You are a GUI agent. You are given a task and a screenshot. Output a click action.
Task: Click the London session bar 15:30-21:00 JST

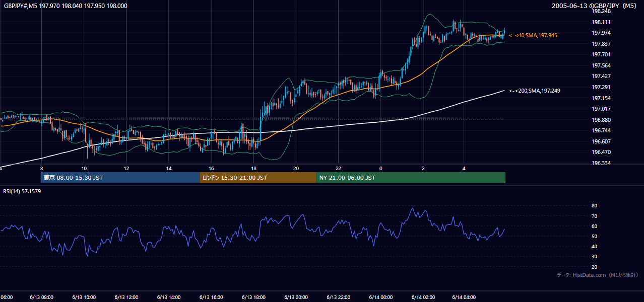(x=258, y=178)
